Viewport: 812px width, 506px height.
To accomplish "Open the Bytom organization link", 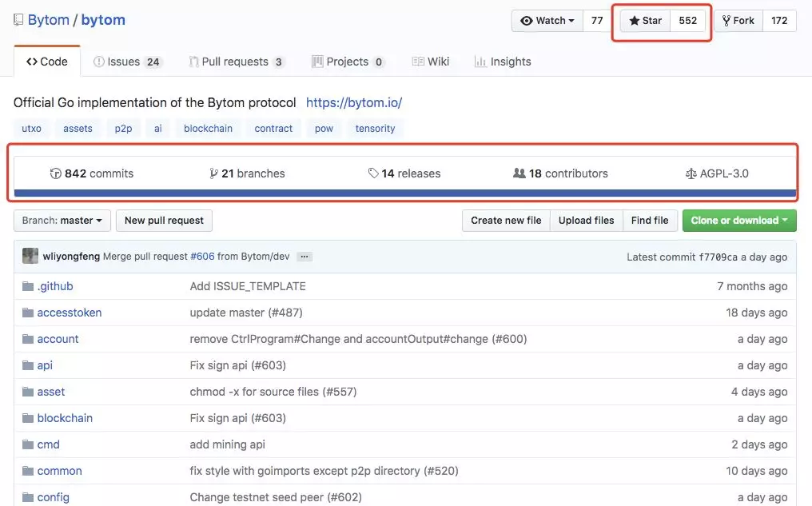I will coord(49,20).
